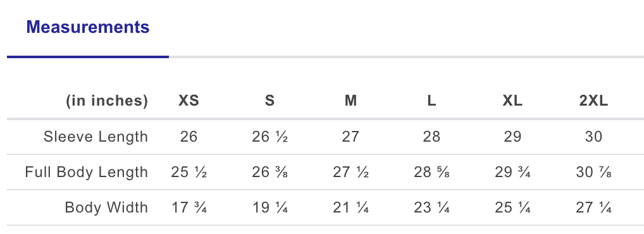Click the (in inches) unit label
The image size is (644, 234).
tap(107, 101)
